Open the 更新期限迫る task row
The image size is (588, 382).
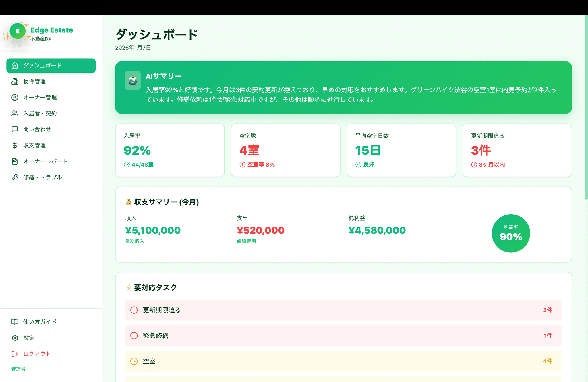coord(343,310)
